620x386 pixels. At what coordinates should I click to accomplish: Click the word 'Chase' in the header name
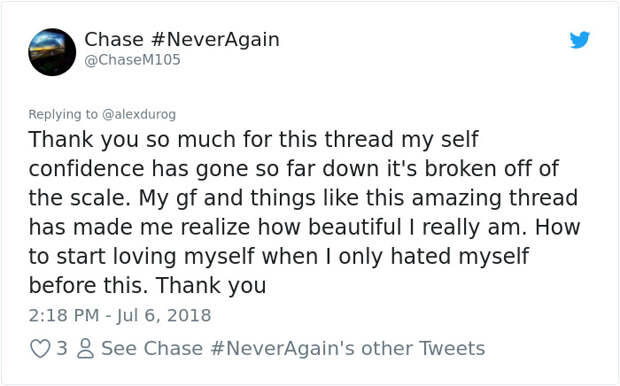coord(114,40)
